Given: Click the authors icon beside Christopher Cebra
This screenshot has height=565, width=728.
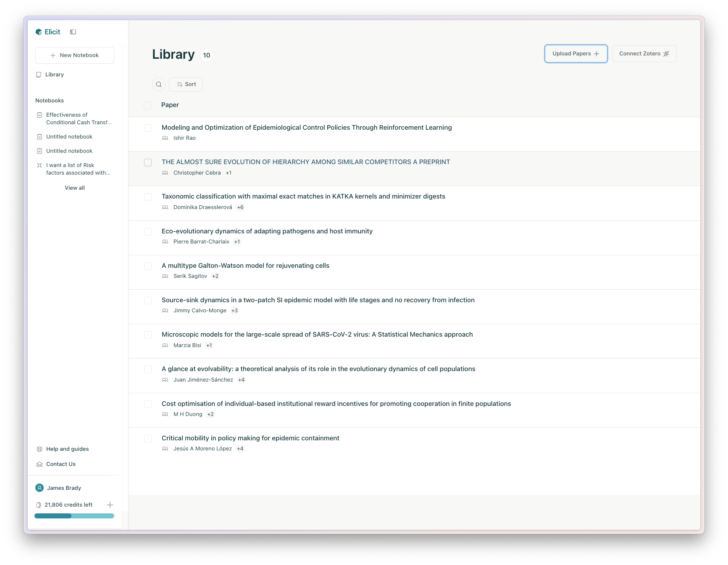Looking at the screenshot, I should (x=165, y=173).
